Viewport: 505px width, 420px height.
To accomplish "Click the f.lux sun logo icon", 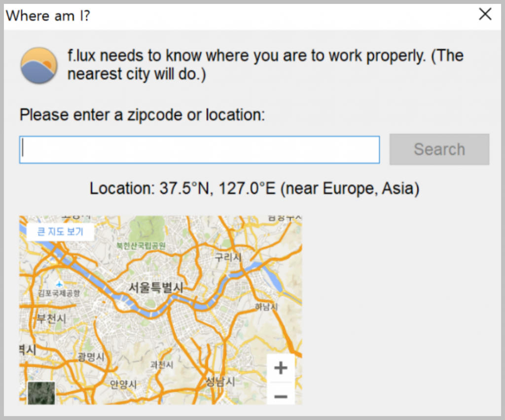I will (38, 66).
